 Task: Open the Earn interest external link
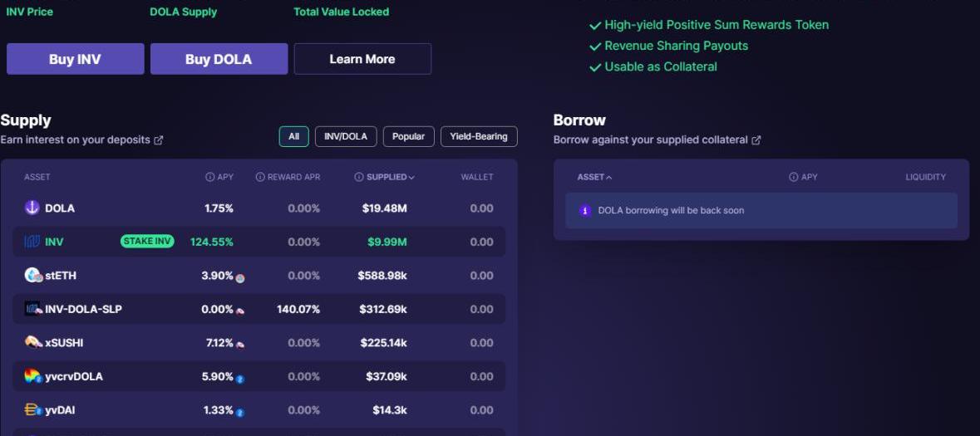point(159,140)
